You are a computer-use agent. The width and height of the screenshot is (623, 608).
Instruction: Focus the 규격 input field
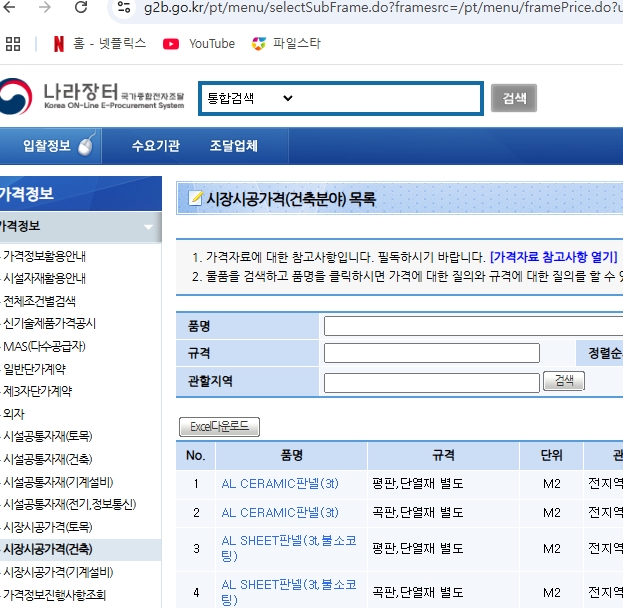[432, 353]
